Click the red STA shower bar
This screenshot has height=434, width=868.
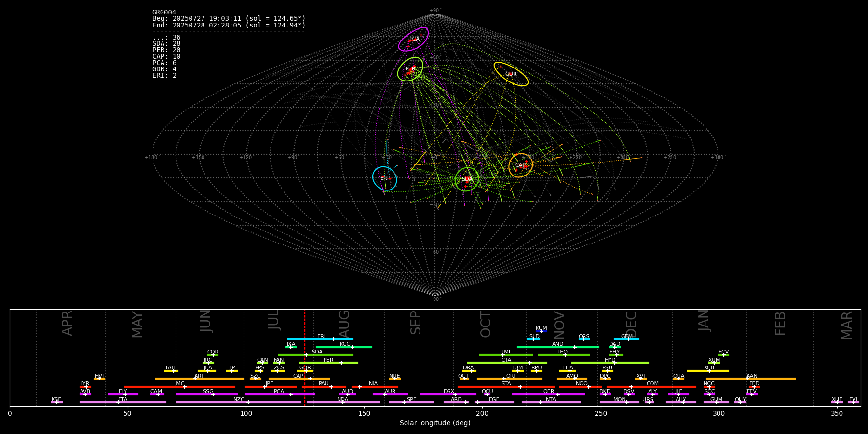click(506, 387)
